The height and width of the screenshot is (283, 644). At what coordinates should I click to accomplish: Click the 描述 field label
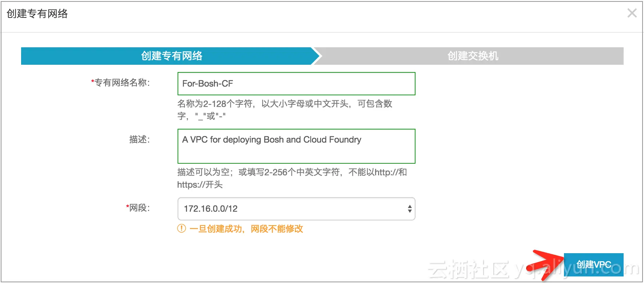139,139
